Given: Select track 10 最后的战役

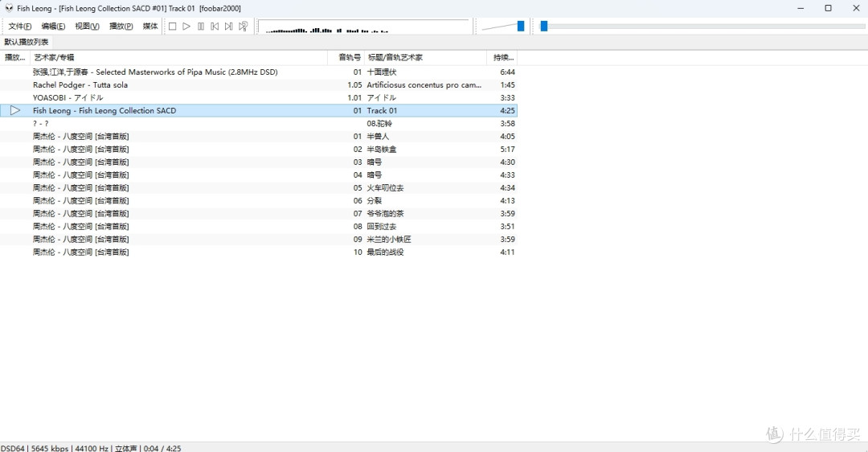Looking at the screenshot, I should tap(259, 252).
